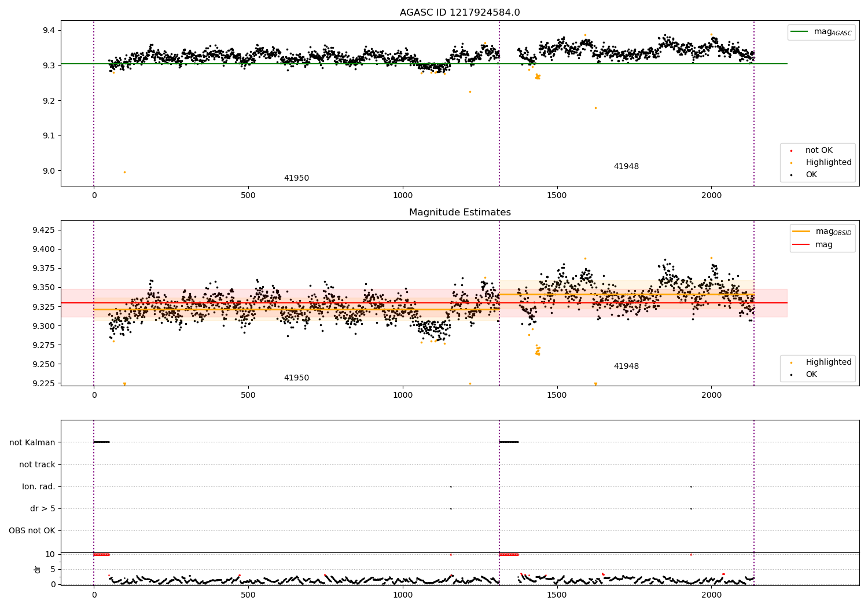Click the orange outlier point near 9.0 in the top plot
868x608 pixels.
coord(124,172)
